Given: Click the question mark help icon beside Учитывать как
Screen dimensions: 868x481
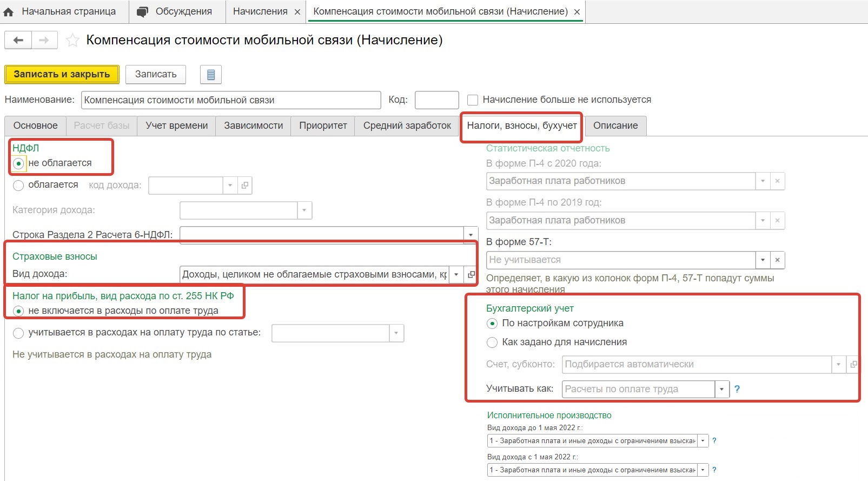Looking at the screenshot, I should coord(737,389).
